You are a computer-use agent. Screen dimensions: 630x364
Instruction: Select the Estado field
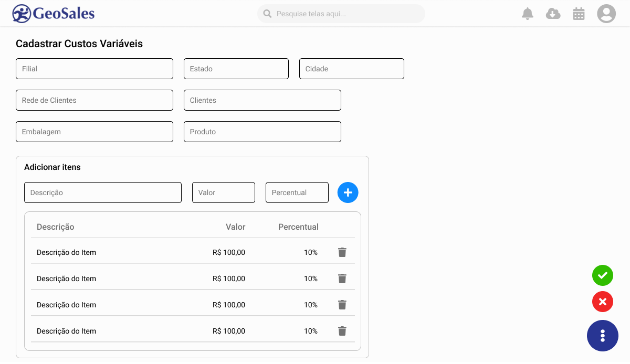tap(236, 69)
